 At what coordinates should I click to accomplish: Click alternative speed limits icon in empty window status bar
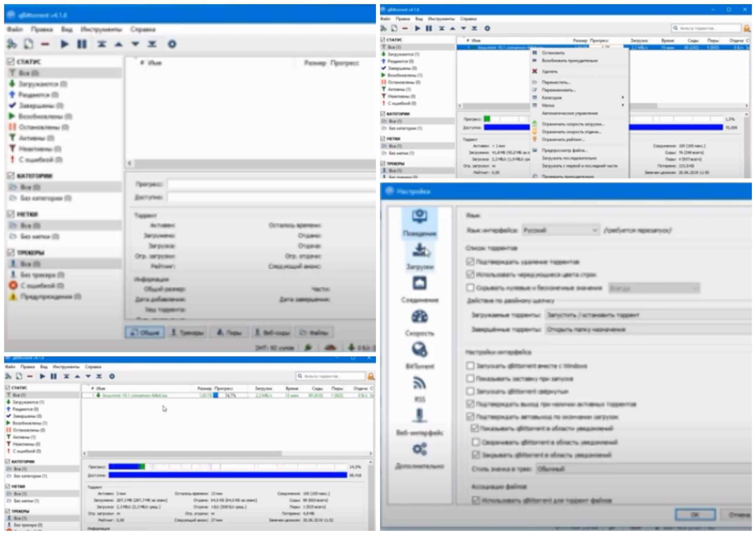tap(330, 347)
